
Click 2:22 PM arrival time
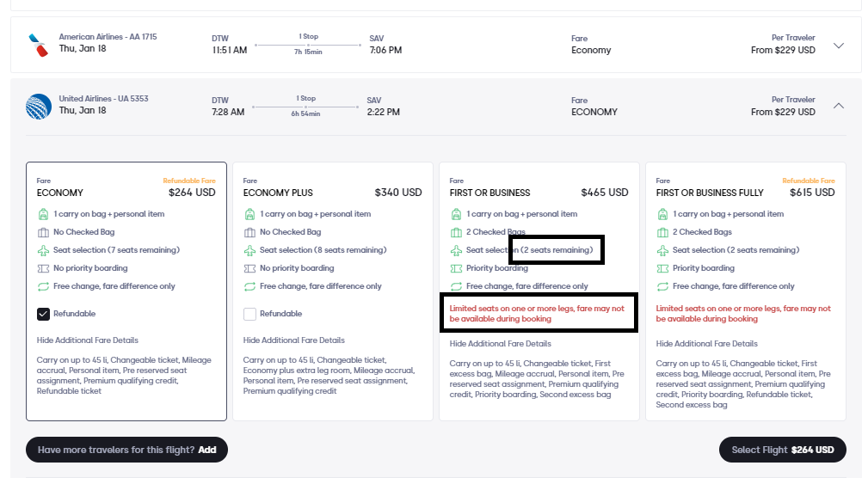[x=383, y=112]
